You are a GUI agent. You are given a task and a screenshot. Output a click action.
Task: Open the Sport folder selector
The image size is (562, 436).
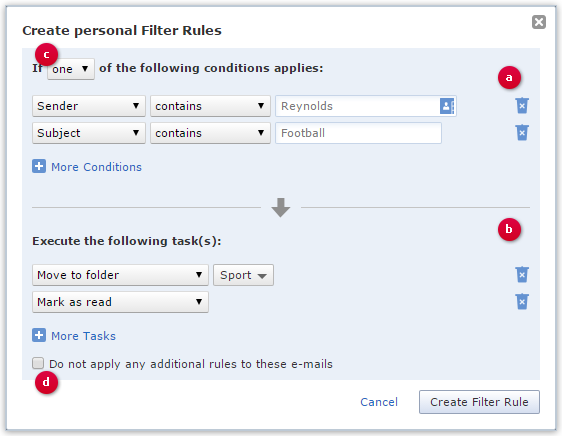(x=243, y=275)
